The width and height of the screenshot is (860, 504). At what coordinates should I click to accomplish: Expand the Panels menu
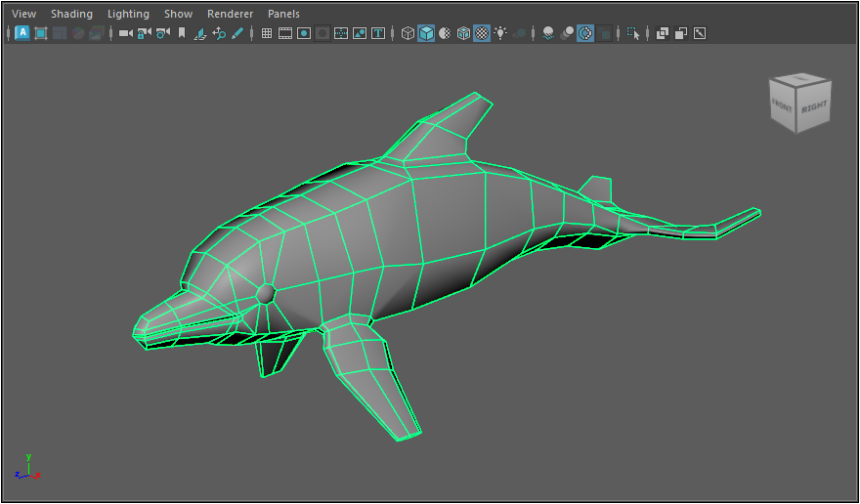(x=283, y=14)
